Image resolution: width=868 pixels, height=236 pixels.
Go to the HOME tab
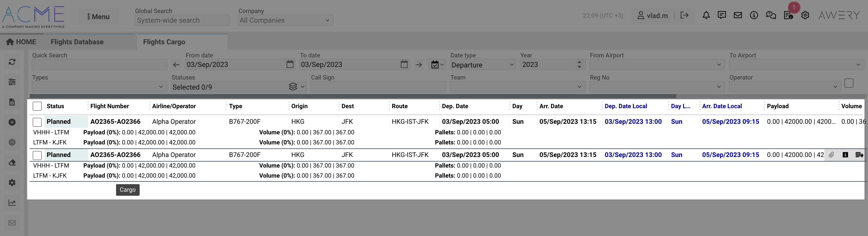pyautogui.click(x=21, y=42)
